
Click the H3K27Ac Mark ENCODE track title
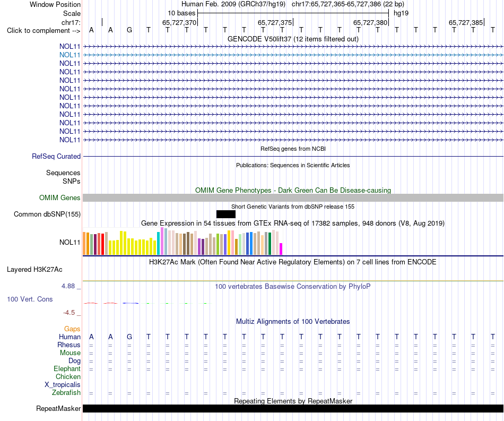[293, 262]
